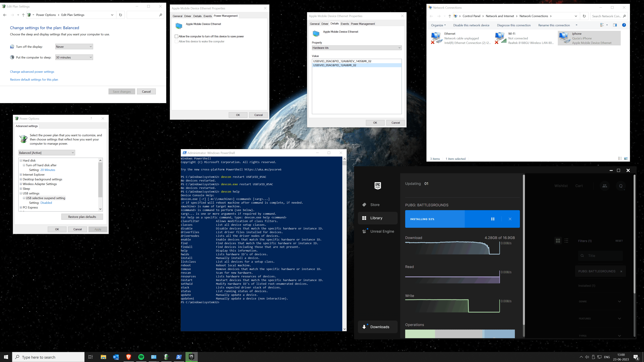Open Epic Games friends icon

coord(604,186)
